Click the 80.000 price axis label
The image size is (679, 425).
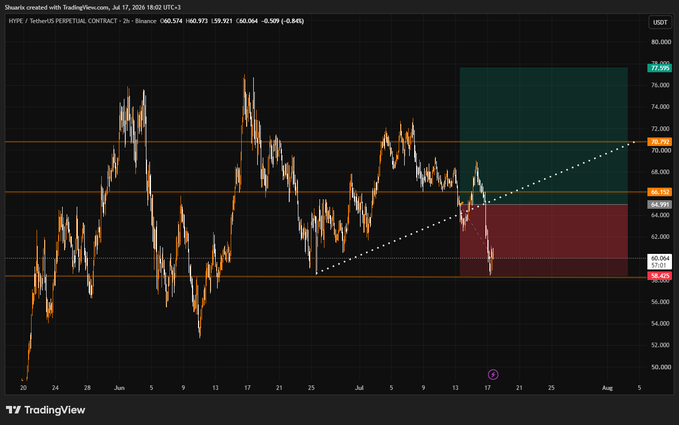pos(661,42)
